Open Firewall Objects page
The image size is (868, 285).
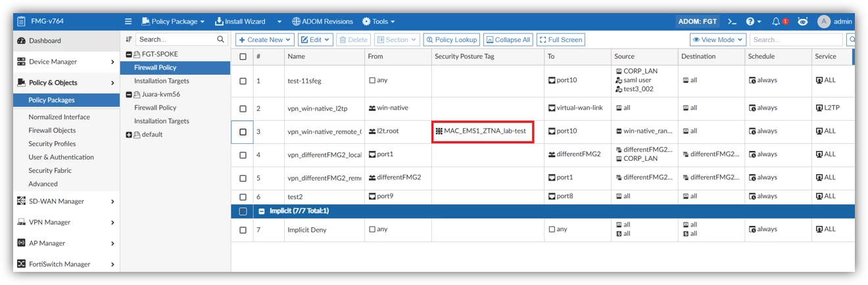pos(52,131)
